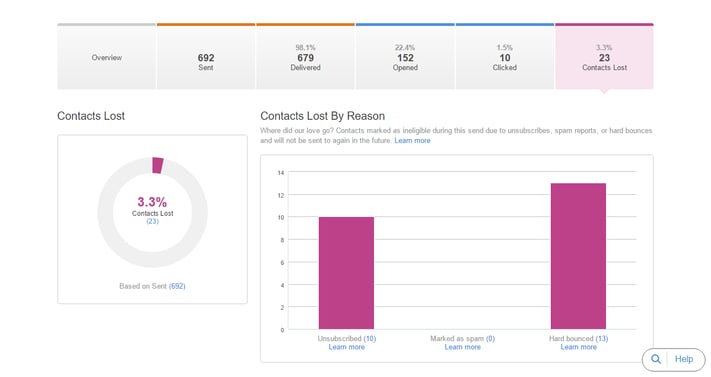
Task: Select the 23 Contacts Lost tab
Action: tap(604, 57)
